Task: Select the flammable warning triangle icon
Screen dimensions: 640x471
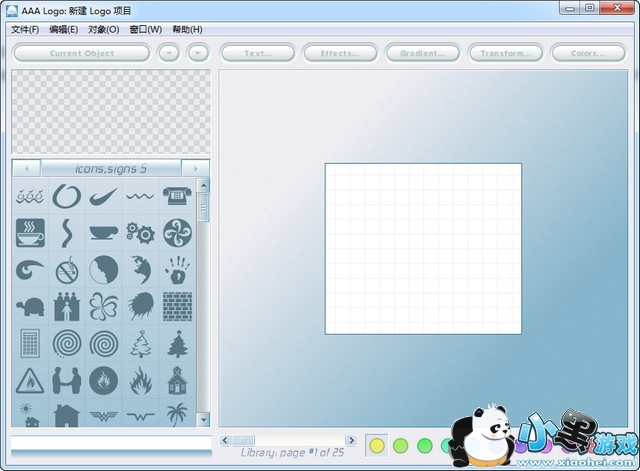Action: (30, 380)
